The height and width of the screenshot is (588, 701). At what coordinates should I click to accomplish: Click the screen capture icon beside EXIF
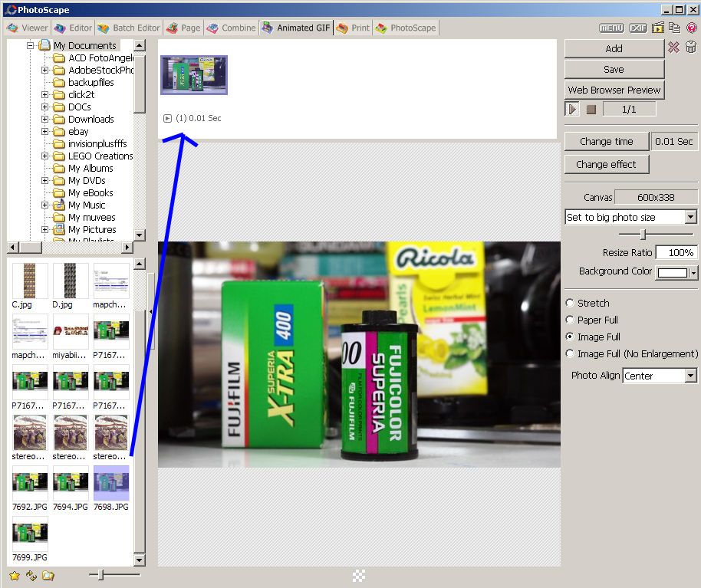click(657, 28)
